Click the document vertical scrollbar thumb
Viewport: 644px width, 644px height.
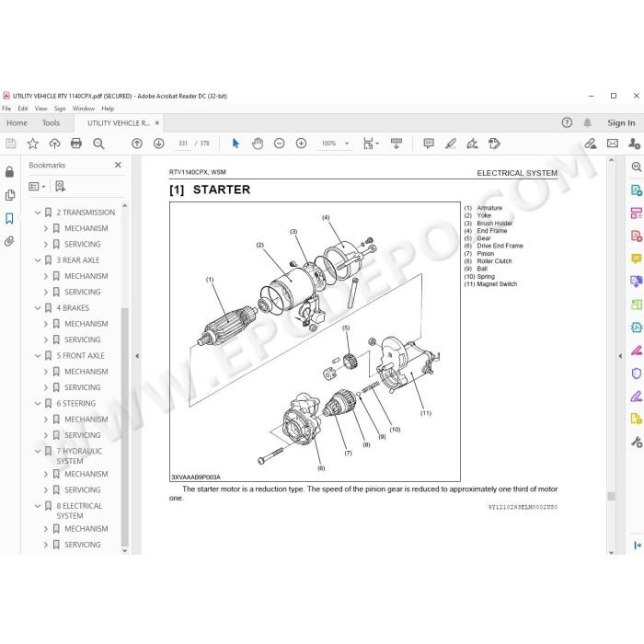(611, 496)
